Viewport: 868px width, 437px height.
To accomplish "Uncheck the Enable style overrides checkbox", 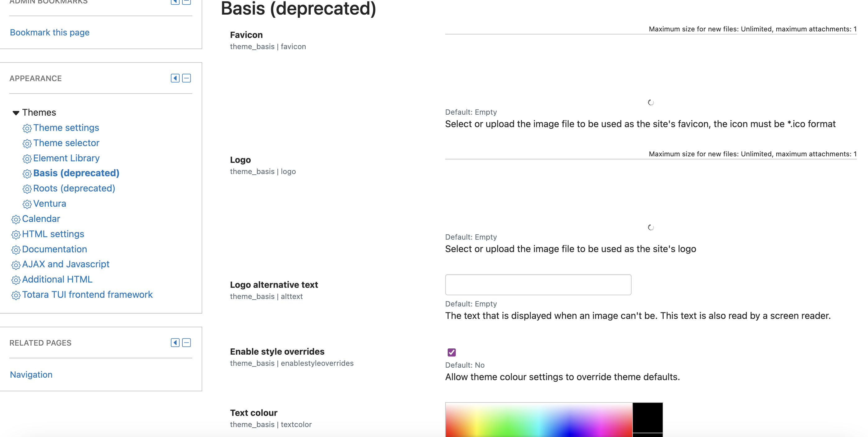I will click(451, 352).
